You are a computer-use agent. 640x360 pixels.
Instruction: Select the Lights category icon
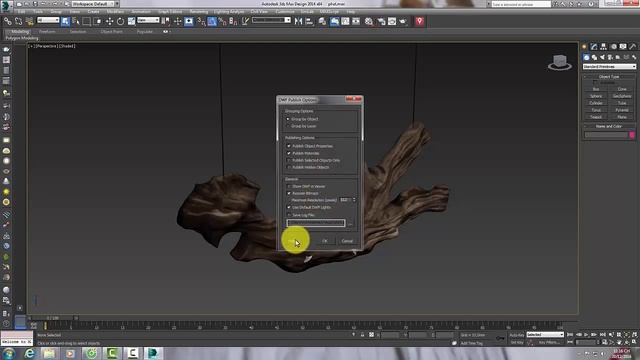(602, 57)
